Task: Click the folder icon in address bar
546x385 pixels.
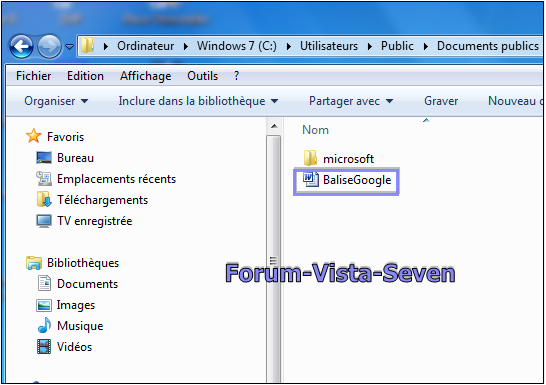Action: coord(87,46)
